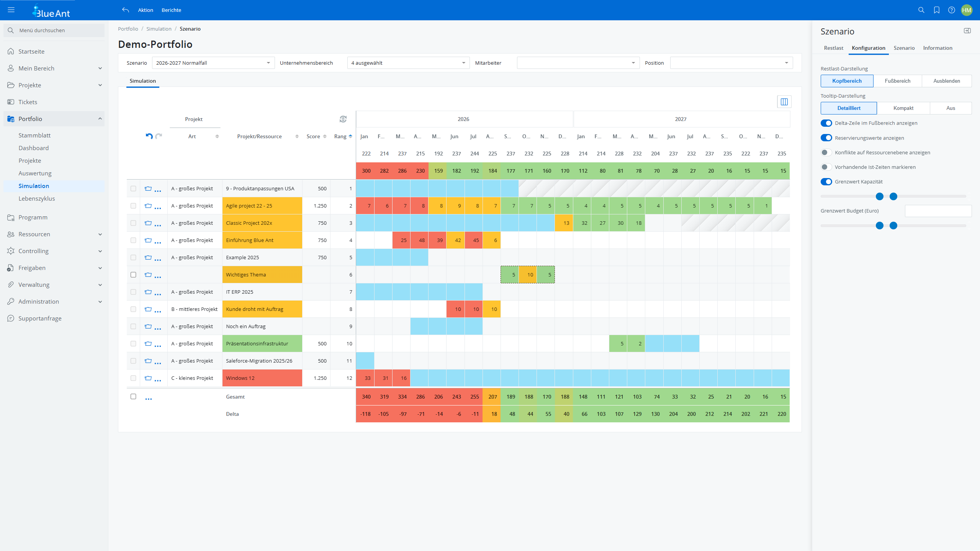
Task: Click the undo arrow above the project table
Action: (149, 136)
